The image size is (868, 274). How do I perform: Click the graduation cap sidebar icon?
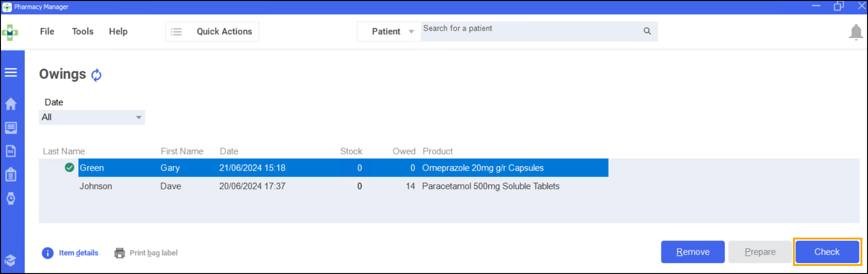click(11, 260)
